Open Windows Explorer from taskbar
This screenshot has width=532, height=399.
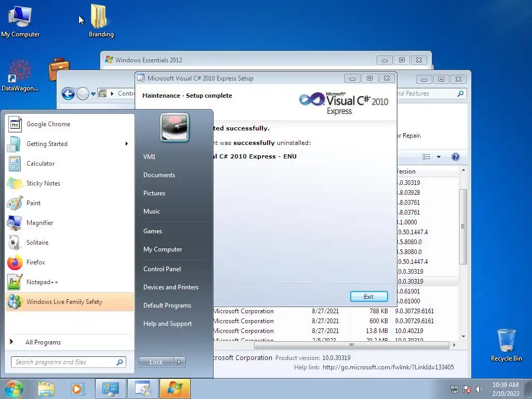(x=46, y=389)
